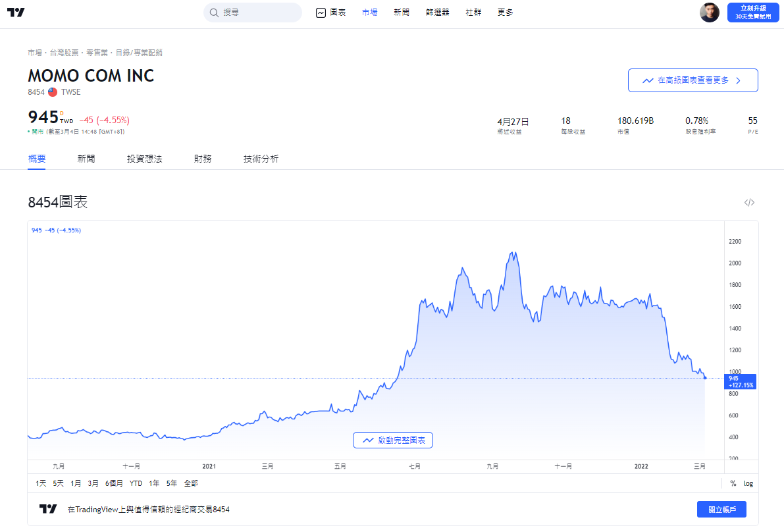Screen dimensions: 784x532
Task: Open the 圖表 chart menu
Action: (x=331, y=13)
